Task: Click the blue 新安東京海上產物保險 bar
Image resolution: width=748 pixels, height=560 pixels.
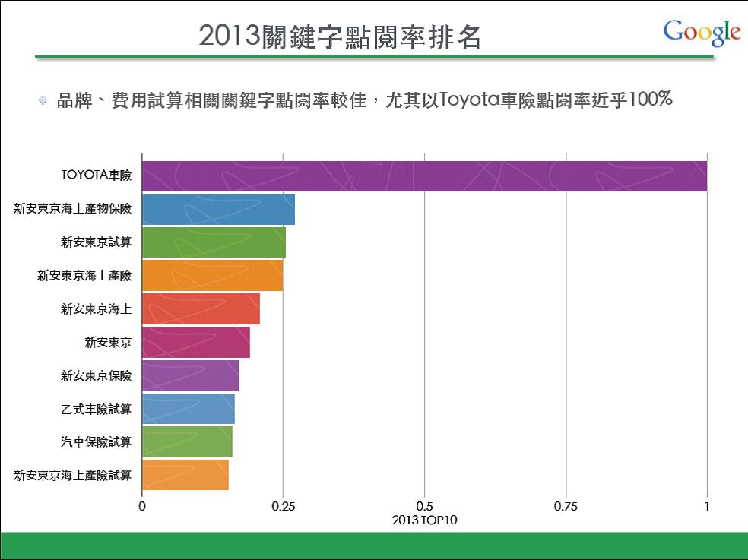Action: (218, 209)
